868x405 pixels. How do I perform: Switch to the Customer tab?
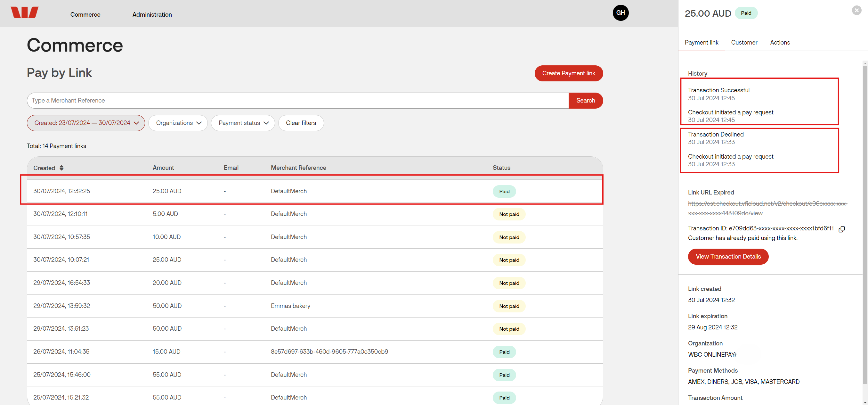[x=744, y=43]
